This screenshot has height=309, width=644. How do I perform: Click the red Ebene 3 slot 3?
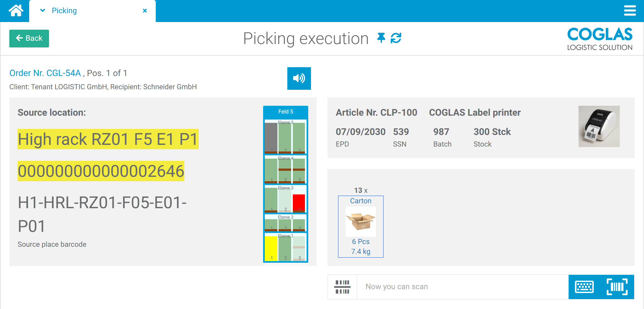pyautogui.click(x=299, y=202)
